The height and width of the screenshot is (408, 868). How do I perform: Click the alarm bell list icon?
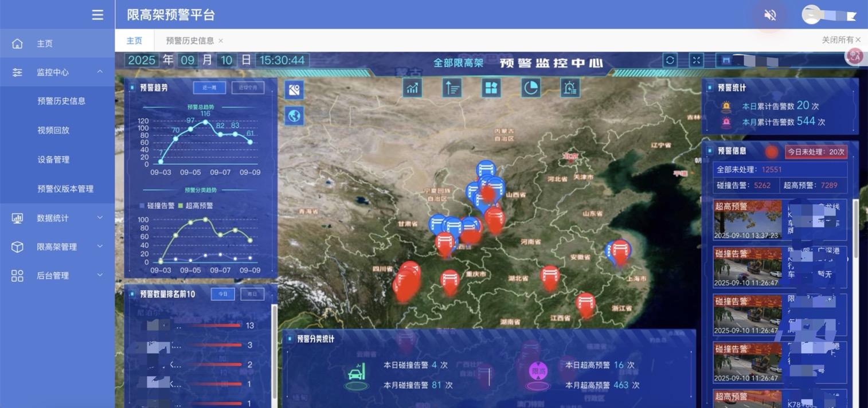tap(570, 88)
